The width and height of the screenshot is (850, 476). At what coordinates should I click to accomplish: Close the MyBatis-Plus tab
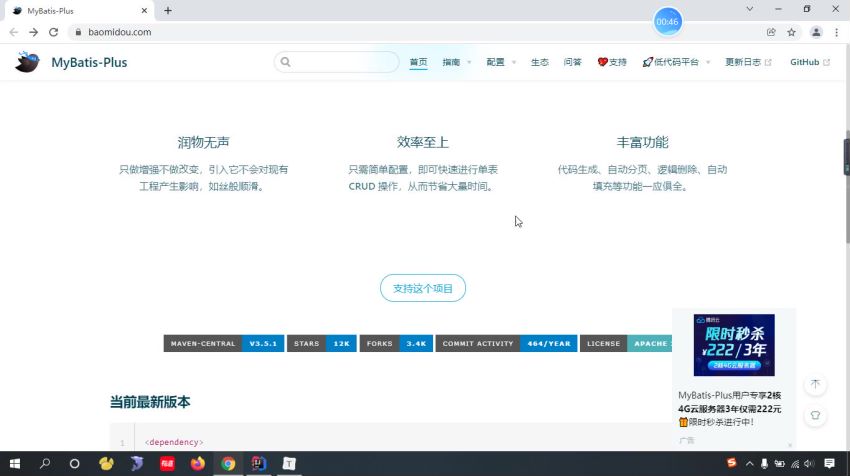pos(144,10)
